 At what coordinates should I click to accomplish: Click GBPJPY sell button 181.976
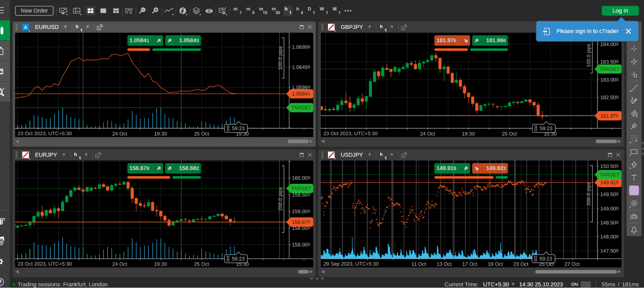[452, 40]
